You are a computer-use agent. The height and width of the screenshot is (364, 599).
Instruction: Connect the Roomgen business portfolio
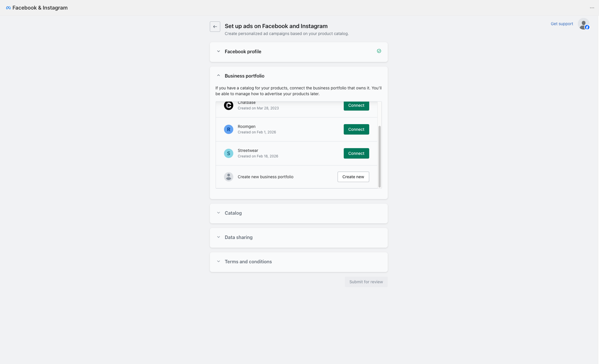coord(356,129)
